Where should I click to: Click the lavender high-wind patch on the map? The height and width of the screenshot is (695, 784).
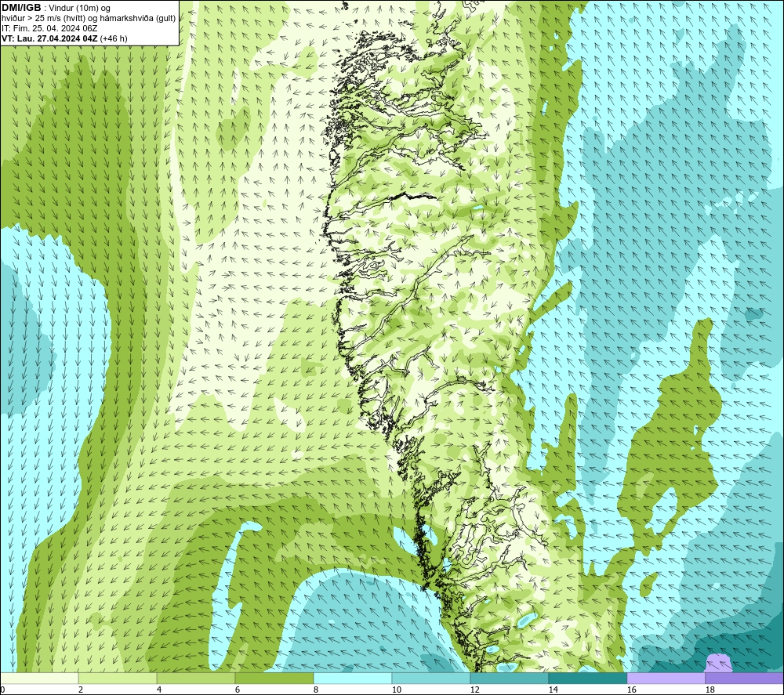point(718,664)
